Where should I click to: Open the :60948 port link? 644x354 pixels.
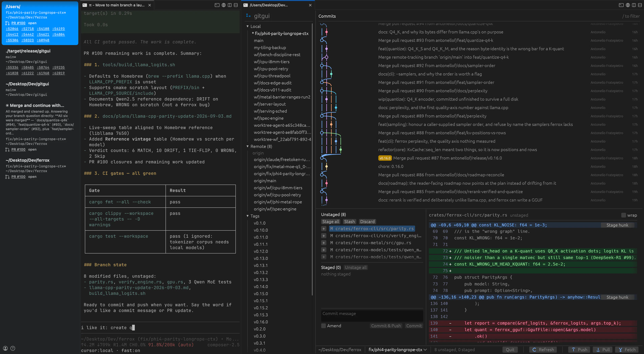tap(43, 40)
